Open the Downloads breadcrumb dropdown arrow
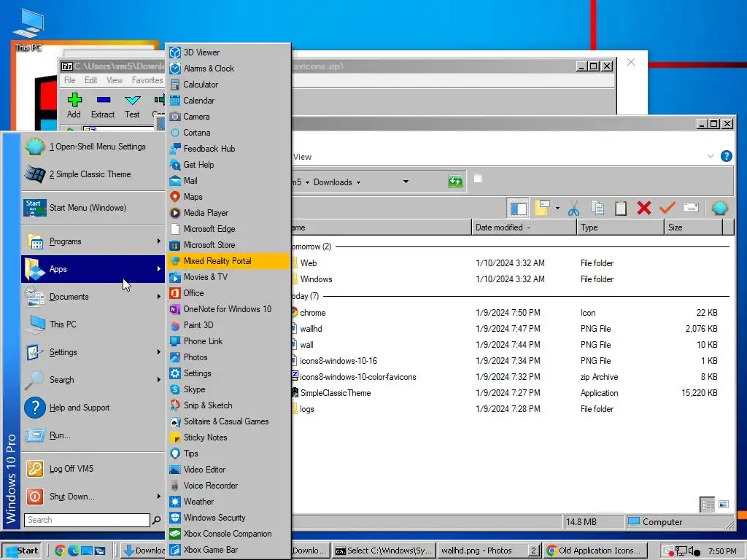Viewport: 747px width, 560px height. click(x=358, y=182)
